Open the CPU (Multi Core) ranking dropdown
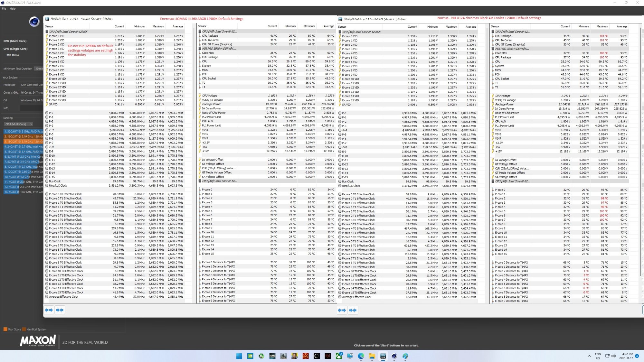Screen dimensions: 644x362 19,124
